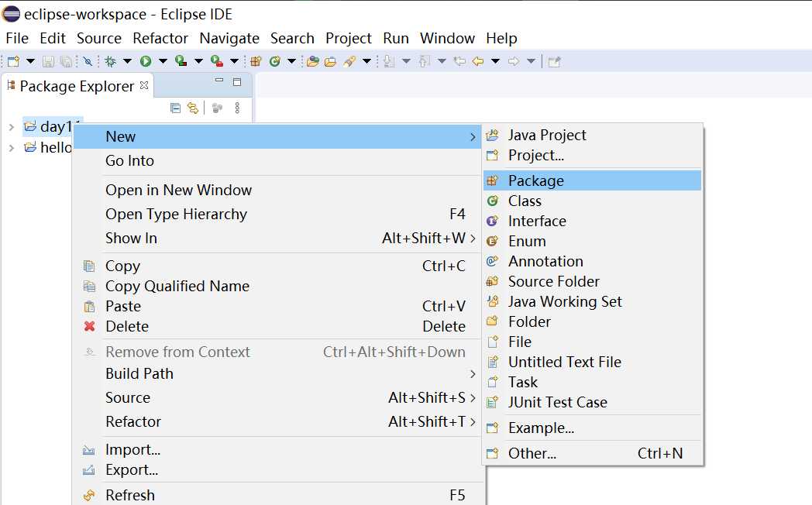
Task: Click the Save icon in the toolbar
Action: [x=48, y=61]
